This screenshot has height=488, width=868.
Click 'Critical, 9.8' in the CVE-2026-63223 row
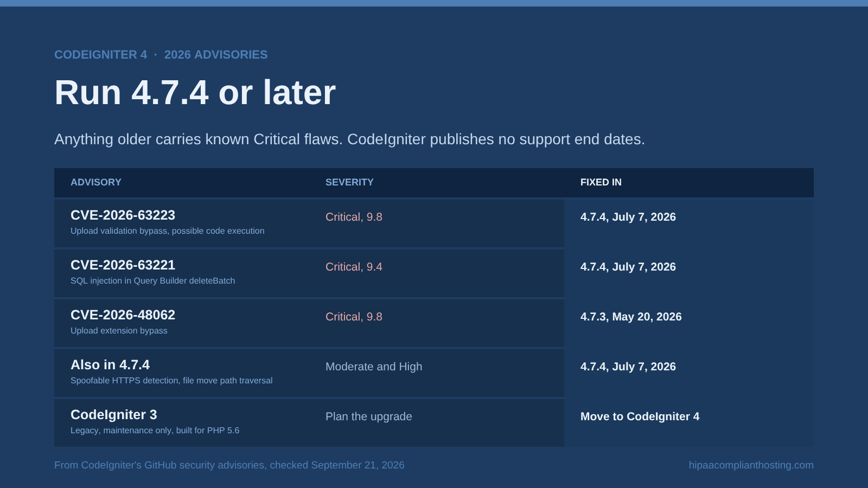[354, 217]
